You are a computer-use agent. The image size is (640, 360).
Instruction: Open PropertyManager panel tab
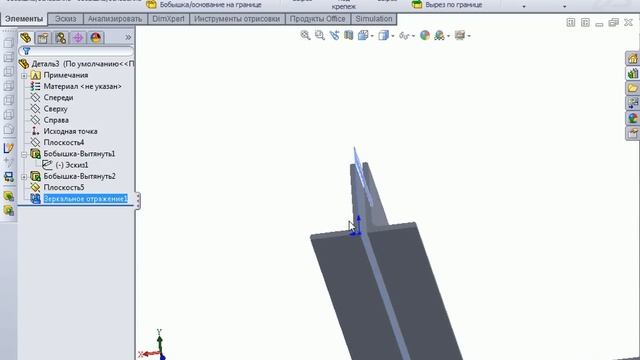pyautogui.click(x=43, y=38)
